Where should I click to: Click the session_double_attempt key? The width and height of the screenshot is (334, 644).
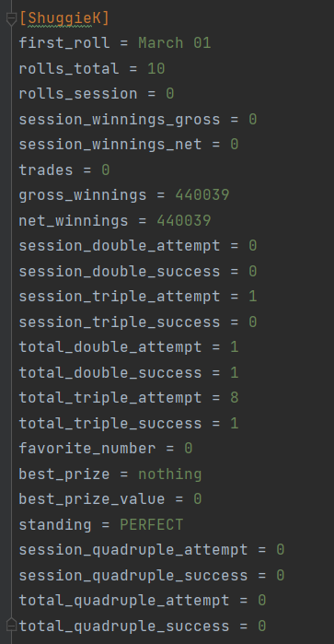[120, 246]
